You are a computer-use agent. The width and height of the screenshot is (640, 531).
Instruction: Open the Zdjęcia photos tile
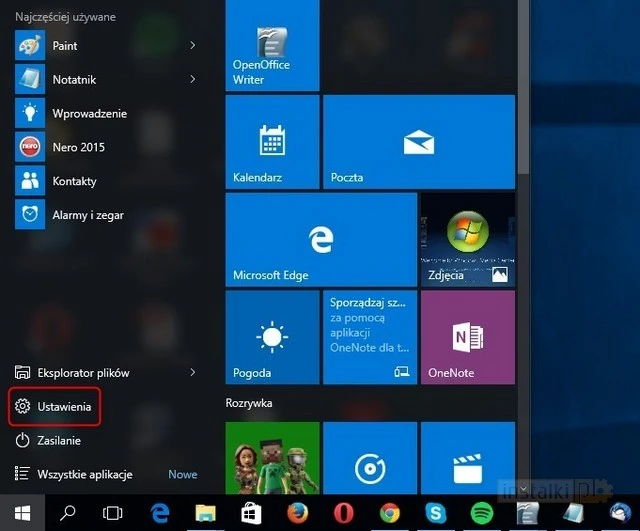pyautogui.click(x=466, y=239)
